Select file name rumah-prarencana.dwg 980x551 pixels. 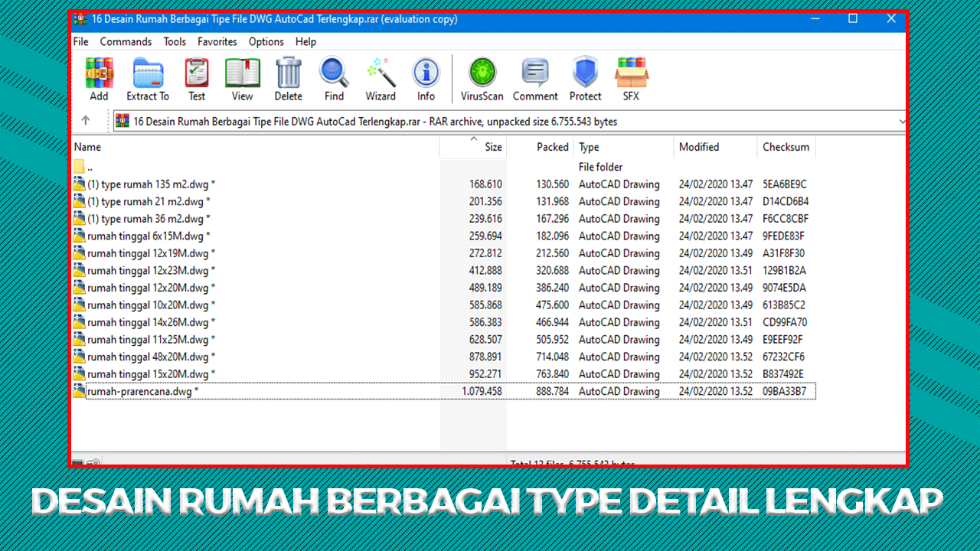(x=142, y=391)
